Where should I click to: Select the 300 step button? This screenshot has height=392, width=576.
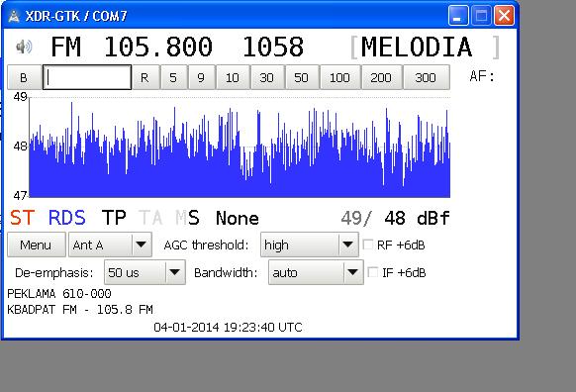click(x=427, y=77)
